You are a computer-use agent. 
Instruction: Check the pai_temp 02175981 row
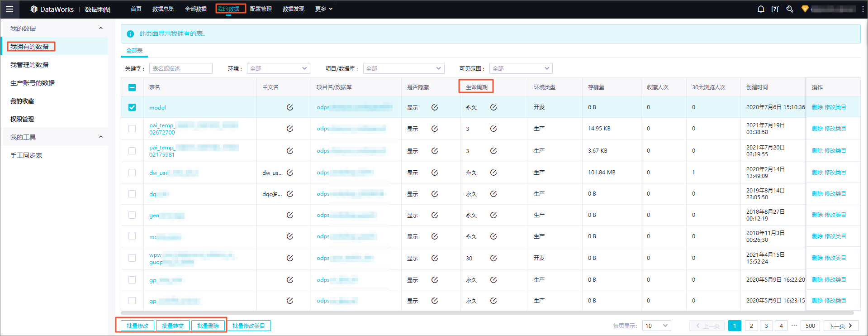132,151
